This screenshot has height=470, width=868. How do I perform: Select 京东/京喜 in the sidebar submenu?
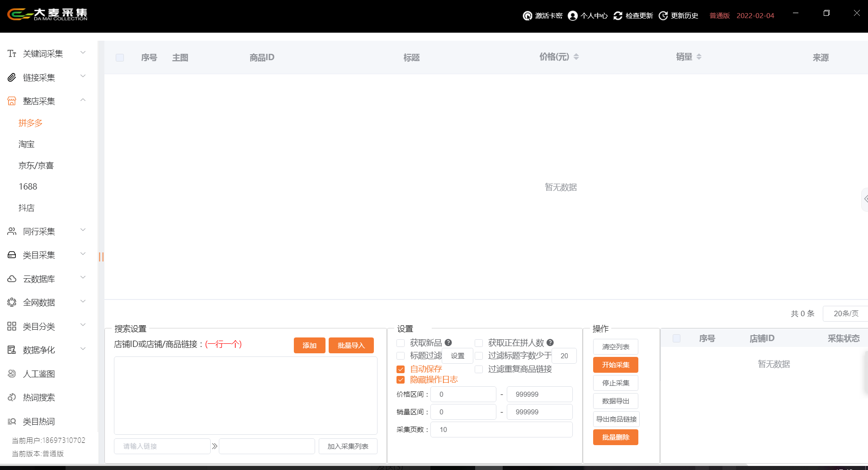36,166
